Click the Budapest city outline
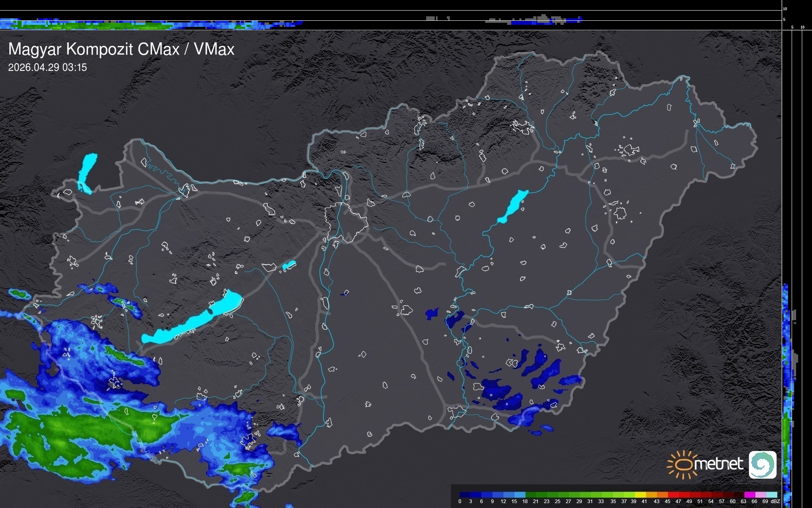812x508 pixels. click(346, 222)
